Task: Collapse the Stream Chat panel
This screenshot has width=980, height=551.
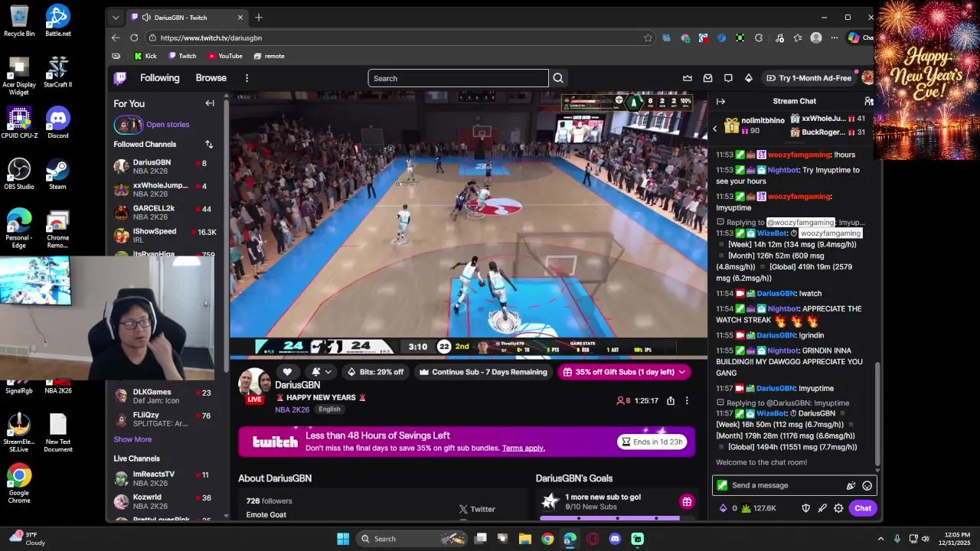Action: pos(720,101)
